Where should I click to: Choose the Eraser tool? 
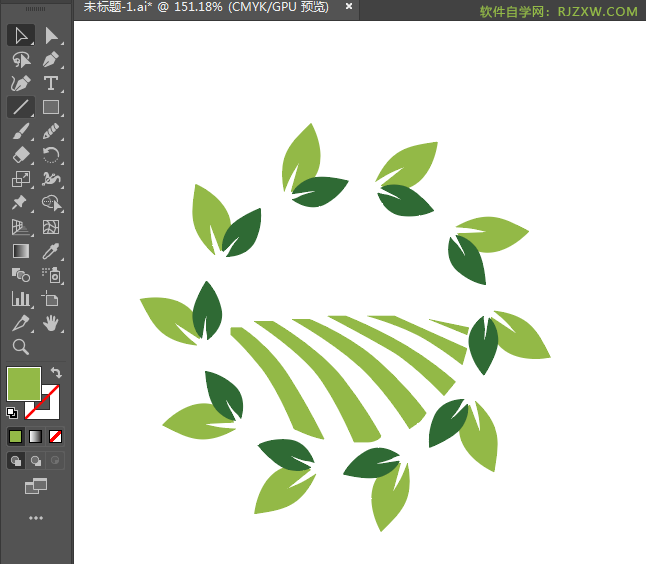tap(21, 155)
